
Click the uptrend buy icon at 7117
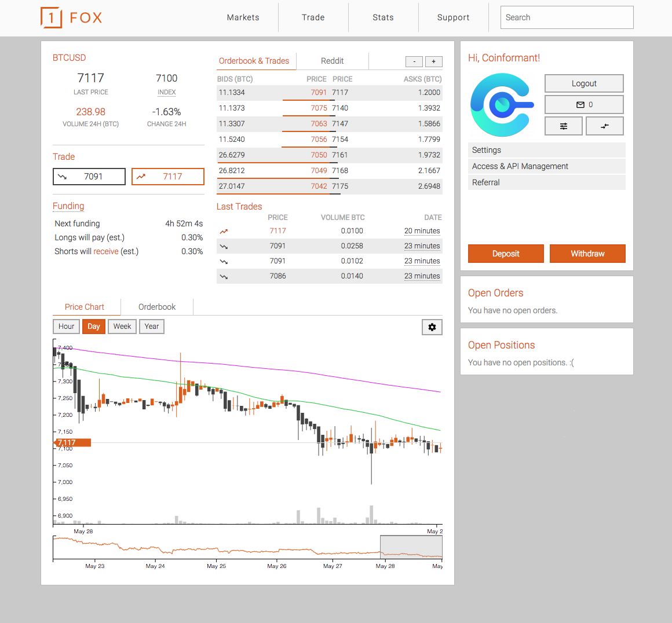coord(141,177)
